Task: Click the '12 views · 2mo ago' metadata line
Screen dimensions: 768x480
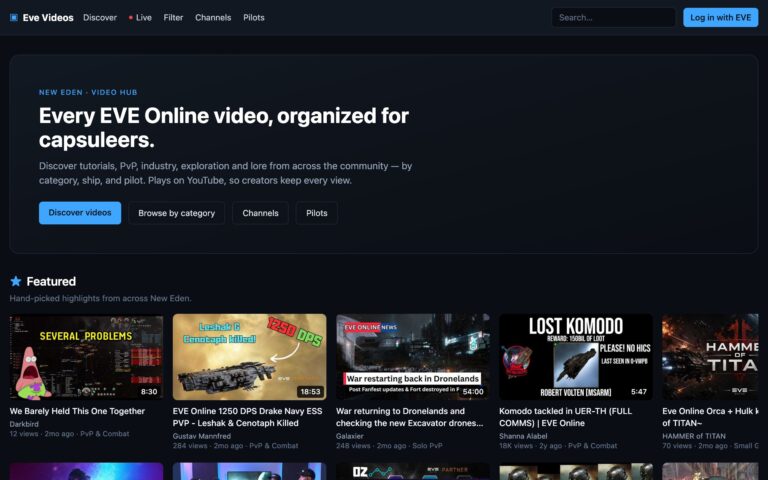Action: [x=70, y=434]
